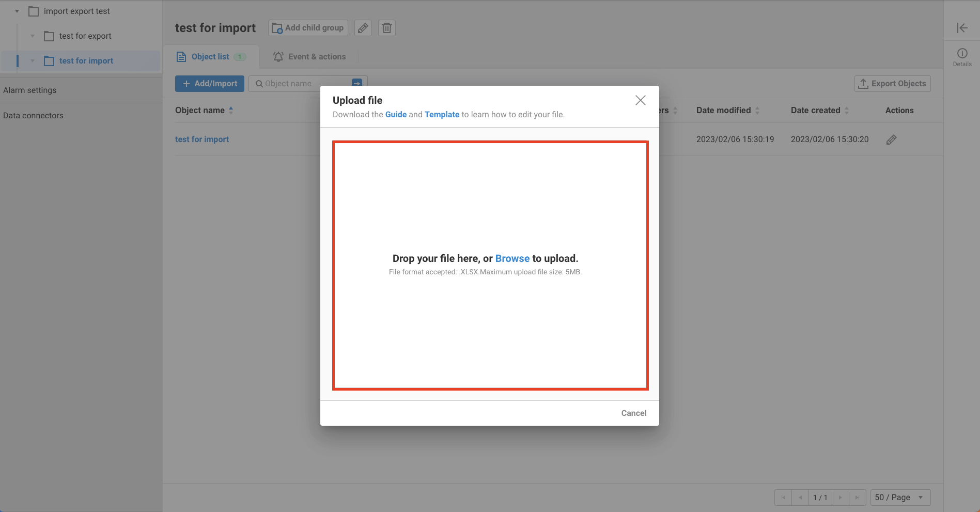Click the trash delete group icon
The width and height of the screenshot is (980, 512).
pyautogui.click(x=387, y=28)
